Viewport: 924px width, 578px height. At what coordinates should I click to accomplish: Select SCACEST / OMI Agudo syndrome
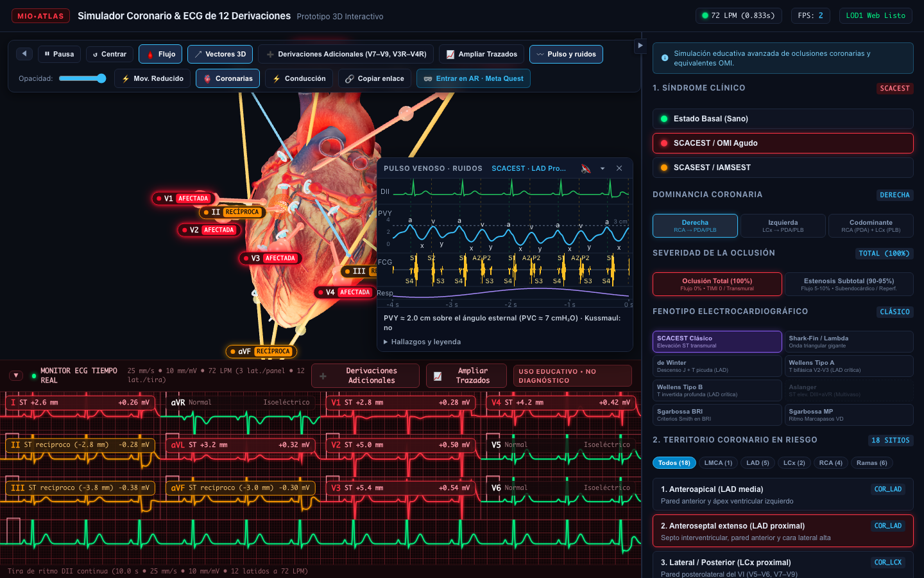(x=783, y=143)
